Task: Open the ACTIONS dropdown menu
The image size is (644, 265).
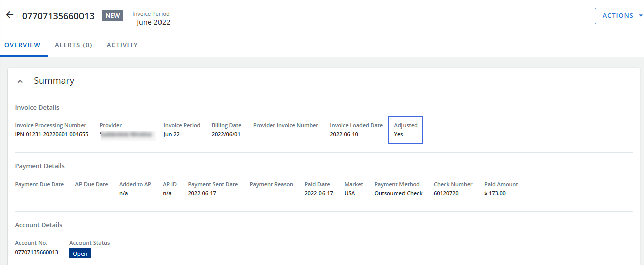Action: click(619, 16)
